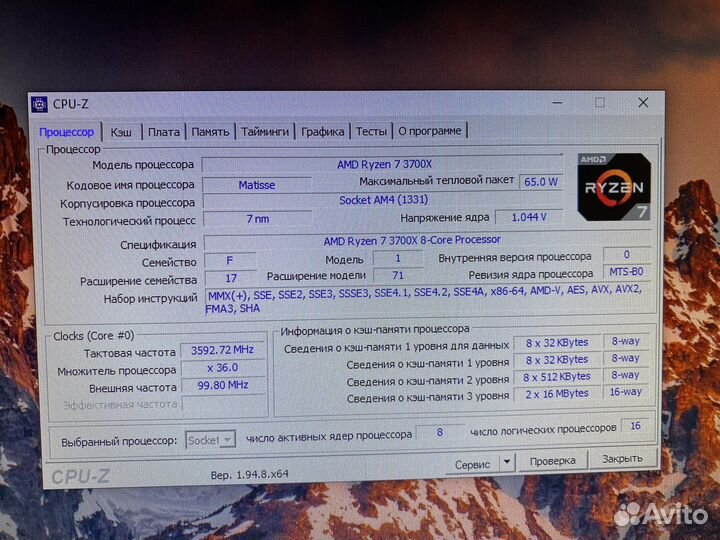Click the Вер. 1.94.8.x64 version text
The image size is (720, 540).
249,474
